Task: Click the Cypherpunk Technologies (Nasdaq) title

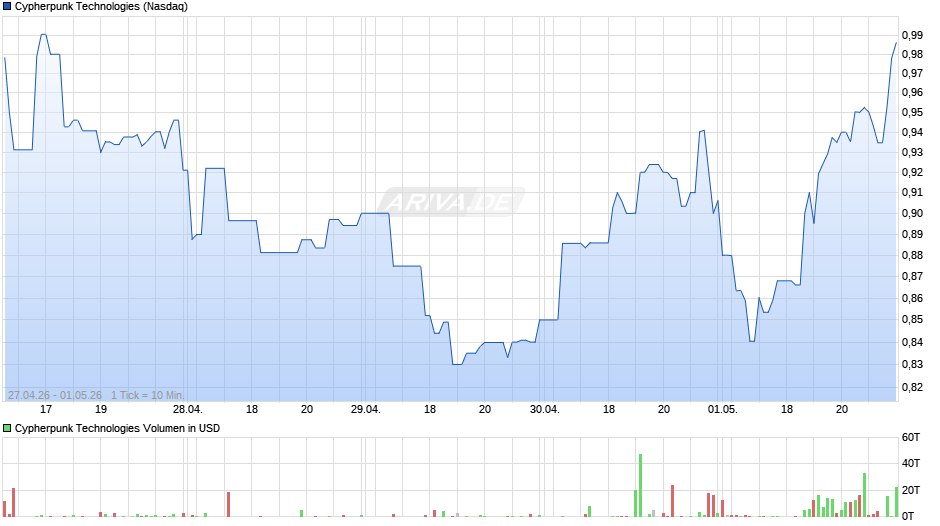Action: coord(101,7)
